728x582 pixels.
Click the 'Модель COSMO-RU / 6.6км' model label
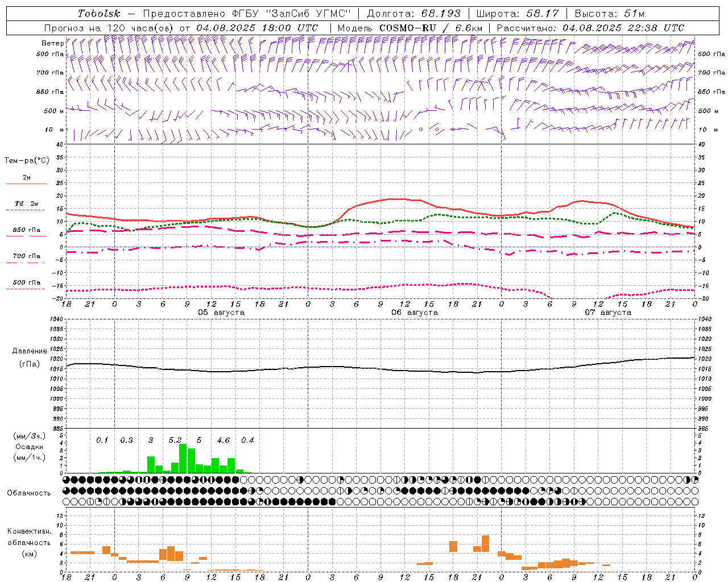pos(410,28)
